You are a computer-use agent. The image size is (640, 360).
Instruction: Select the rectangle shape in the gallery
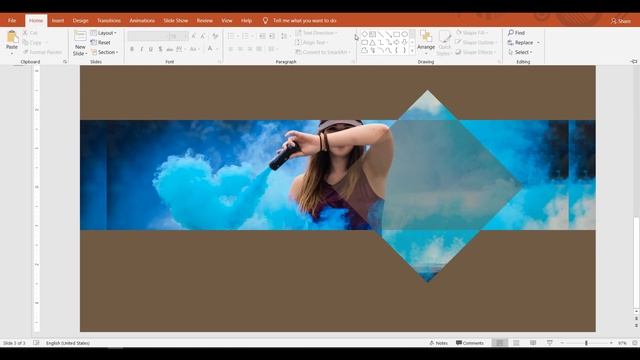pos(396,34)
